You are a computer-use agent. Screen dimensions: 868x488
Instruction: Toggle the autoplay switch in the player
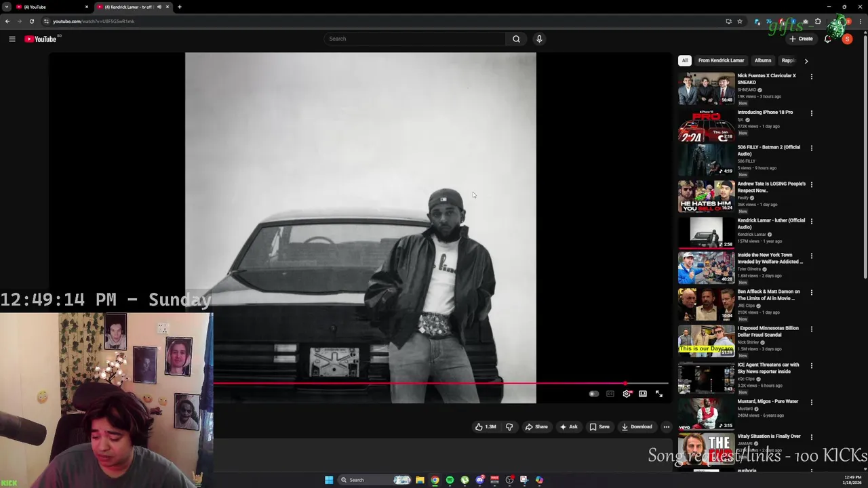coord(594,394)
